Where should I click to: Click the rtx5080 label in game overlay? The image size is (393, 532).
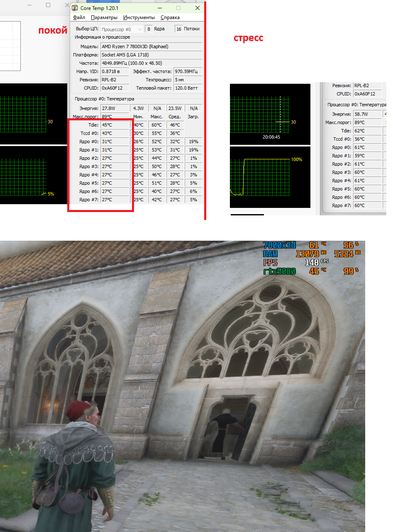tap(279, 271)
